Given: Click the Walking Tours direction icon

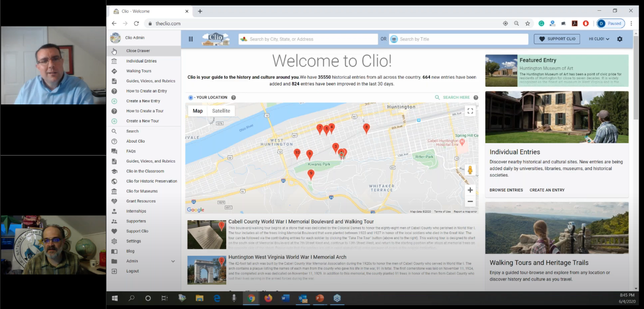Looking at the screenshot, I should [x=114, y=71].
